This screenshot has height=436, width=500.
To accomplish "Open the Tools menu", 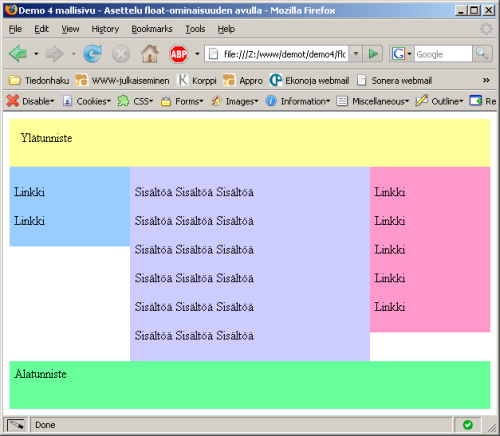I will (x=195, y=29).
